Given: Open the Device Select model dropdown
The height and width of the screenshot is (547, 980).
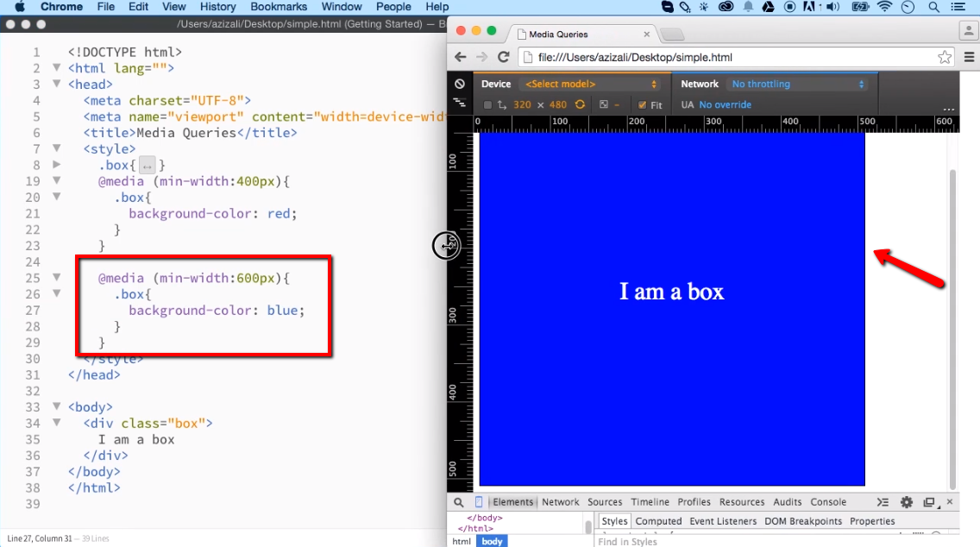Looking at the screenshot, I should pos(591,84).
